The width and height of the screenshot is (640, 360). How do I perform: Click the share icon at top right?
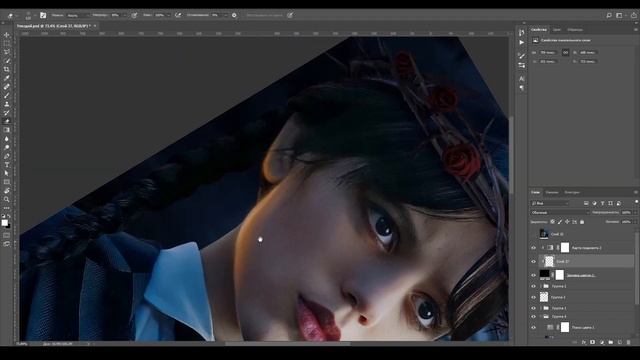click(x=633, y=15)
